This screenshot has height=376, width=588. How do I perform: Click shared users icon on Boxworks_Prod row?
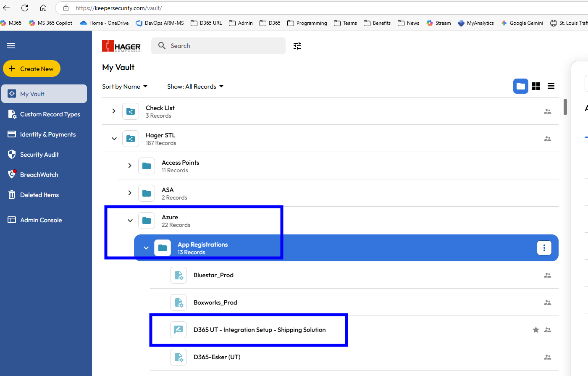coord(548,302)
